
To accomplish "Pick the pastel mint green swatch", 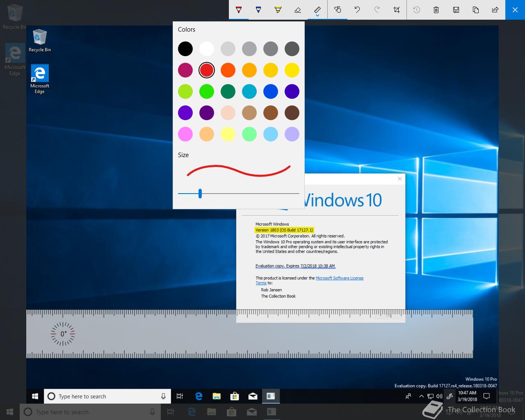I will click(249, 134).
